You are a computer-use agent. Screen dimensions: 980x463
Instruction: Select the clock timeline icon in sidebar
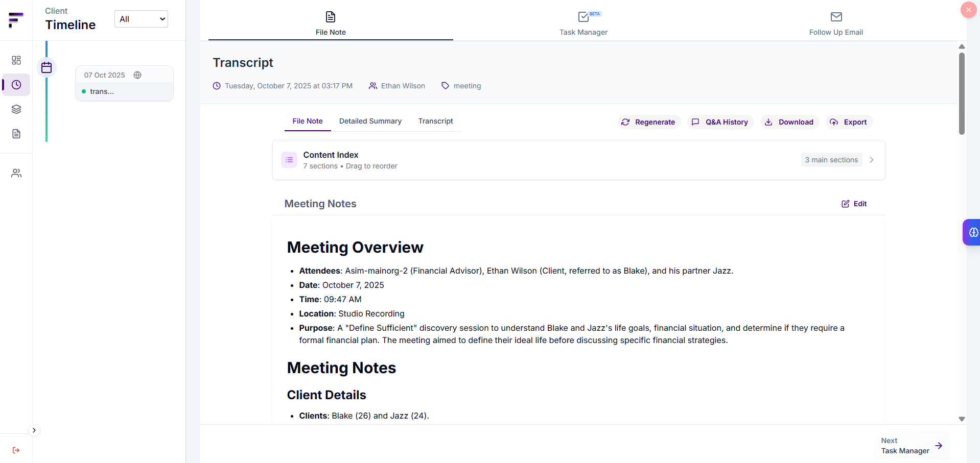point(16,85)
